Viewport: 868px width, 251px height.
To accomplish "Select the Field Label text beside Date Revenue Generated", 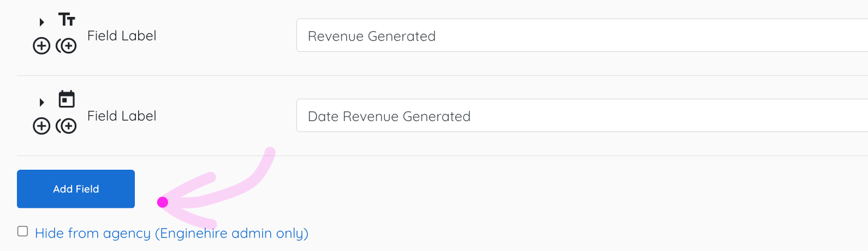I will point(122,116).
